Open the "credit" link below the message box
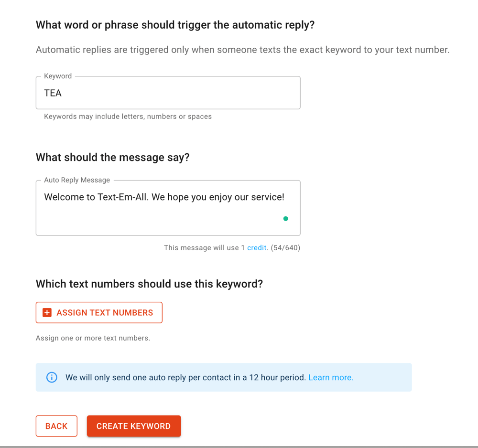478x448 pixels. (257, 247)
